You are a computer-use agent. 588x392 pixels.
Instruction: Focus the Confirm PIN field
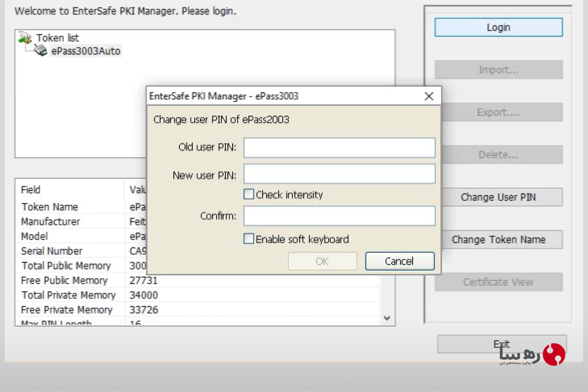(340, 216)
